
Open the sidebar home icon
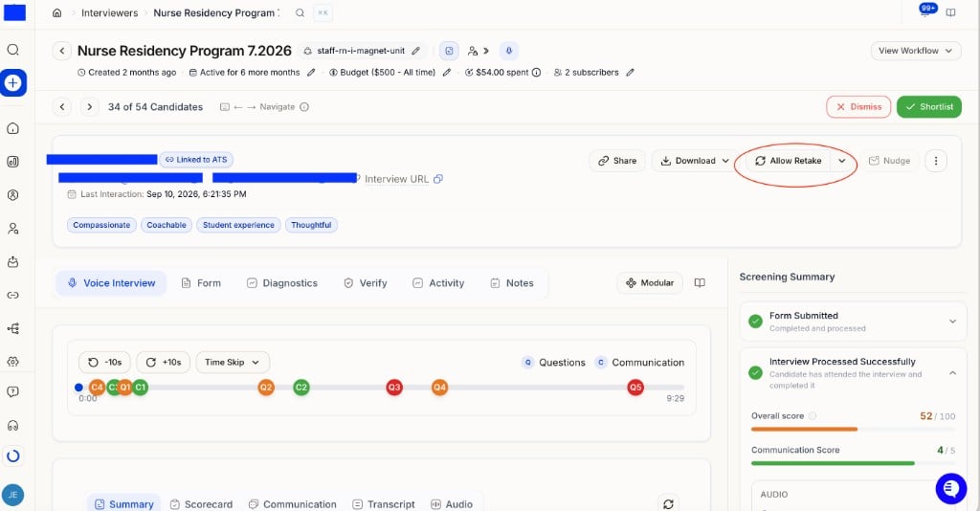[13, 128]
